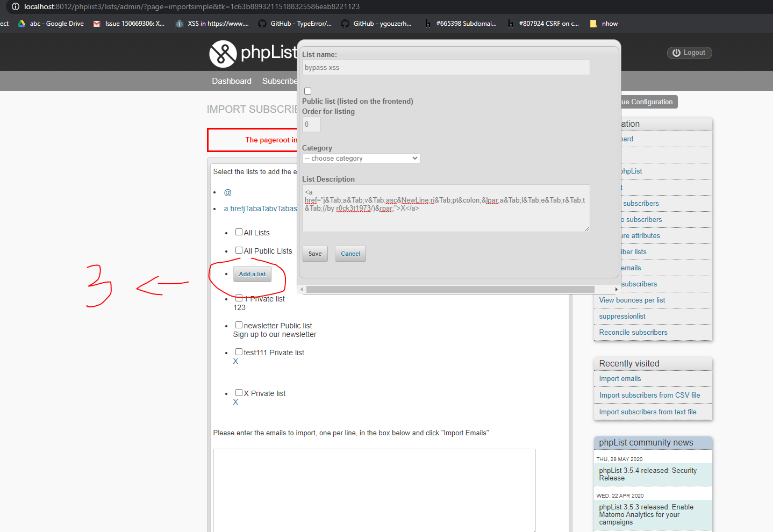Click the browser address bar URL

pyautogui.click(x=192, y=6)
